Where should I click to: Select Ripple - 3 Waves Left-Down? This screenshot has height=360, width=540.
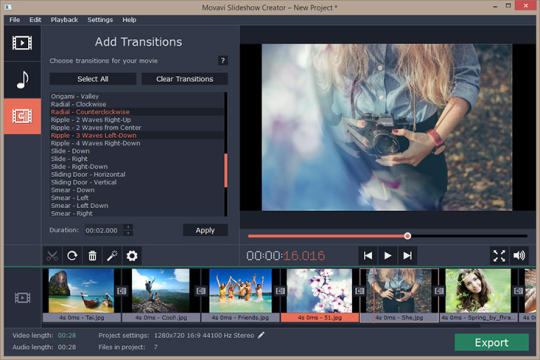click(x=137, y=135)
